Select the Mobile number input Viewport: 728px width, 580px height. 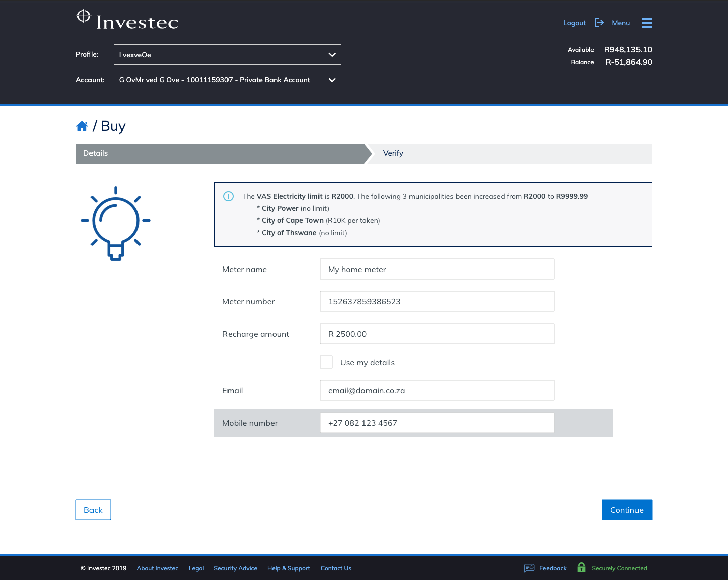tap(436, 423)
